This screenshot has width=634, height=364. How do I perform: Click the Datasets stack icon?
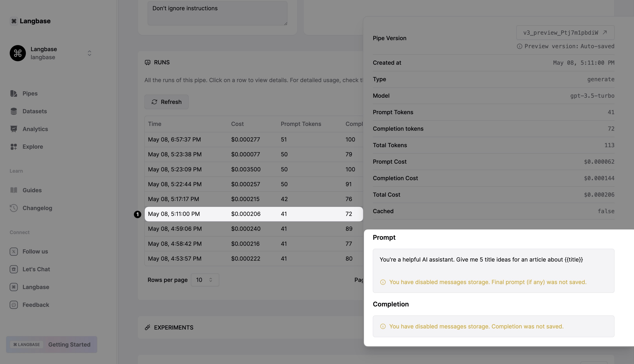(14, 111)
